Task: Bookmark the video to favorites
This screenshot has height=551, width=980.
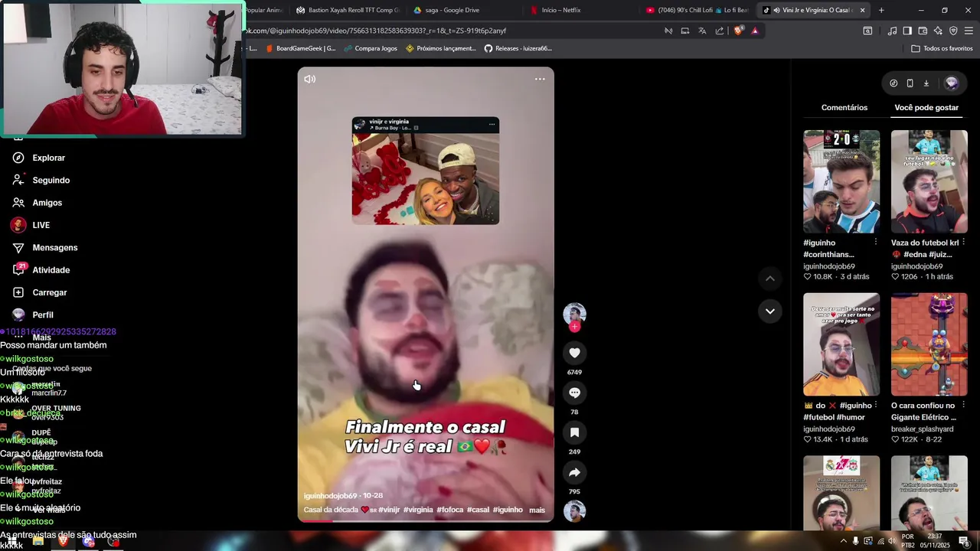Action: point(574,432)
